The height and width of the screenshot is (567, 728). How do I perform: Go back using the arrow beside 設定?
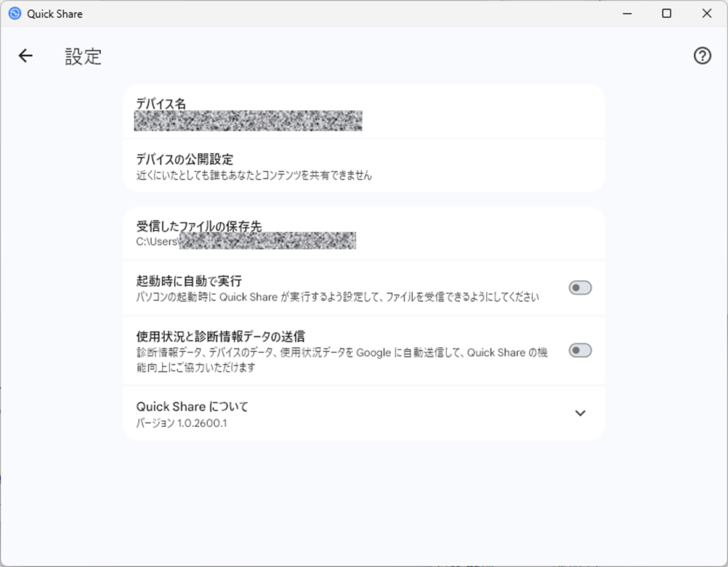(26, 55)
